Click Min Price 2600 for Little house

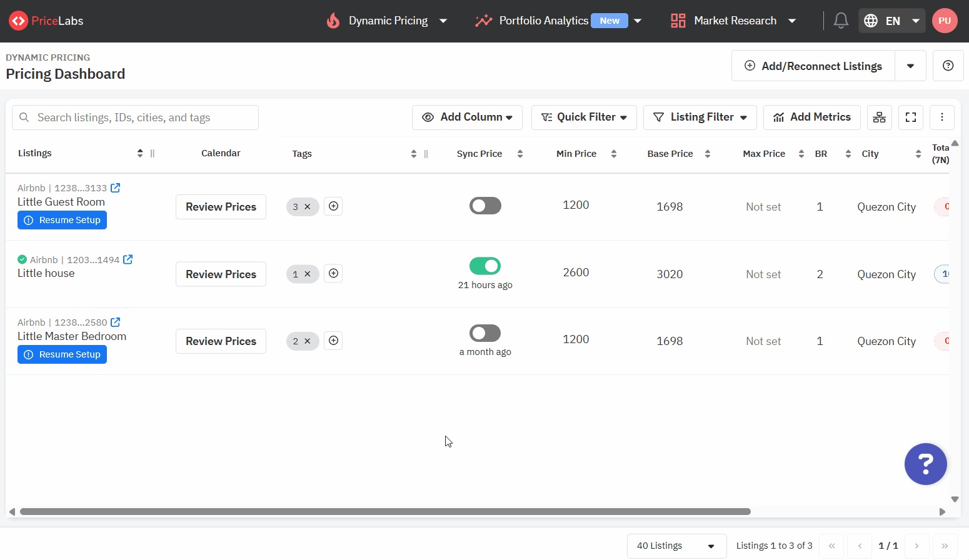(x=576, y=272)
